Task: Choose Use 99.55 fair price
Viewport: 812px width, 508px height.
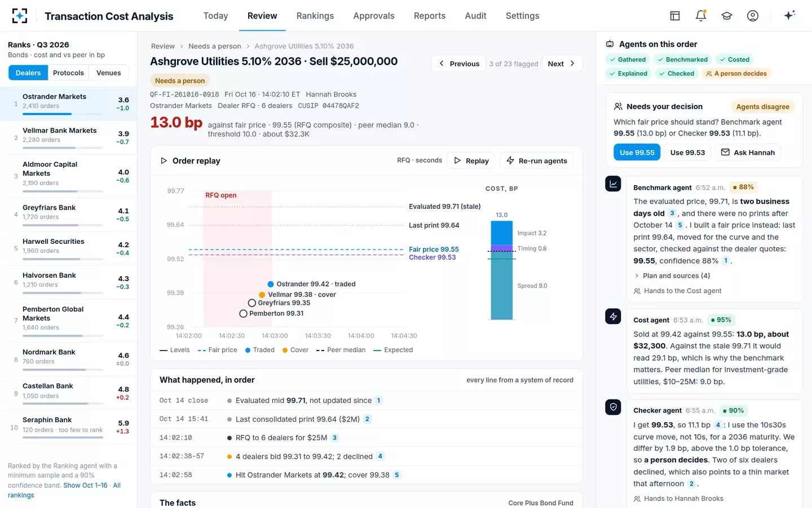Action: pyautogui.click(x=637, y=152)
